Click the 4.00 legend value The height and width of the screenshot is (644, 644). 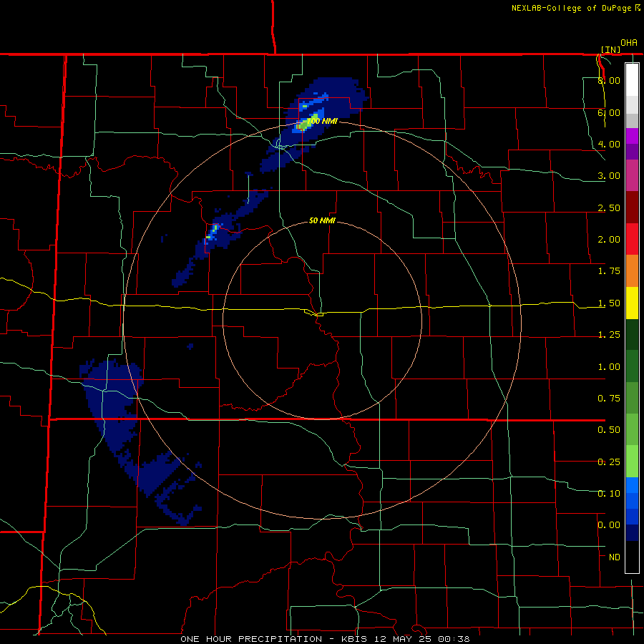click(609, 144)
